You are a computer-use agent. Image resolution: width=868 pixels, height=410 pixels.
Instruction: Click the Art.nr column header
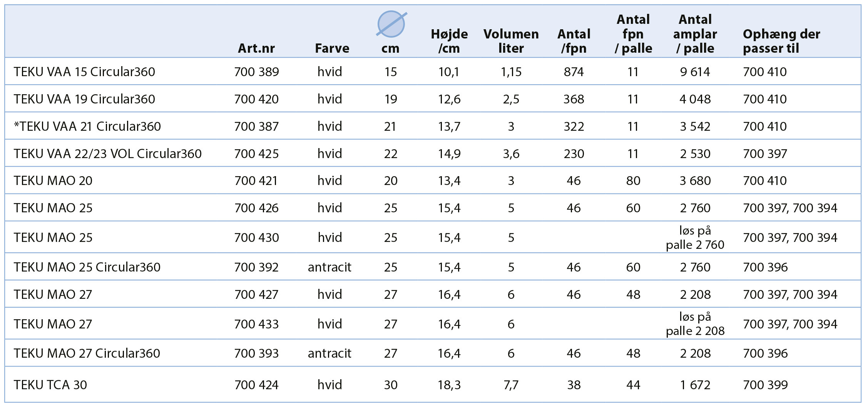click(x=256, y=48)
